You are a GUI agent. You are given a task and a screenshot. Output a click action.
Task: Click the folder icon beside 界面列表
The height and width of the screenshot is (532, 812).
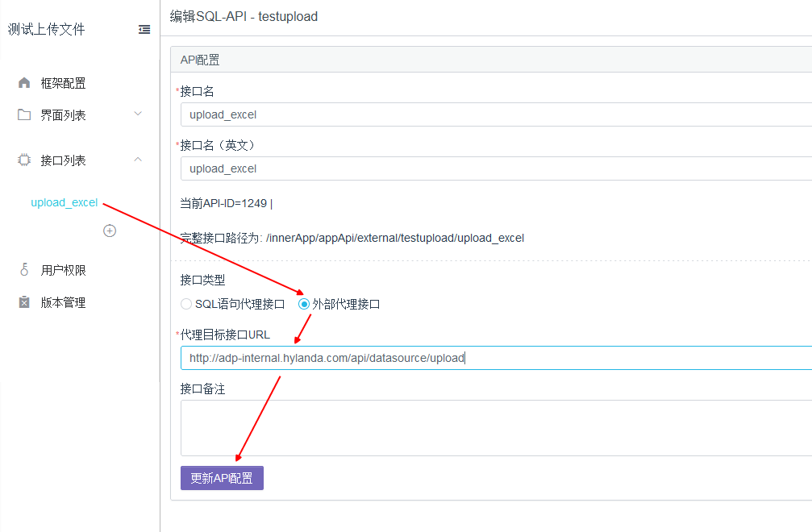pyautogui.click(x=24, y=115)
